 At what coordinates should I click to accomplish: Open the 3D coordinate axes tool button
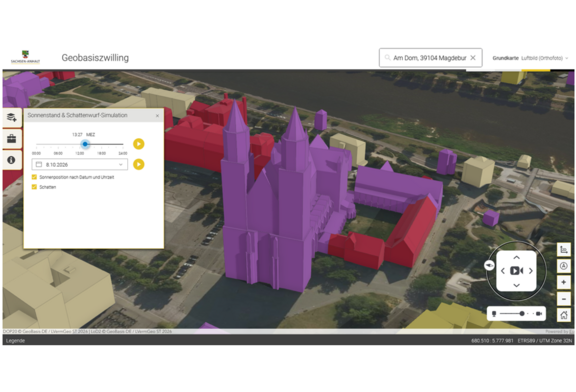point(564,250)
